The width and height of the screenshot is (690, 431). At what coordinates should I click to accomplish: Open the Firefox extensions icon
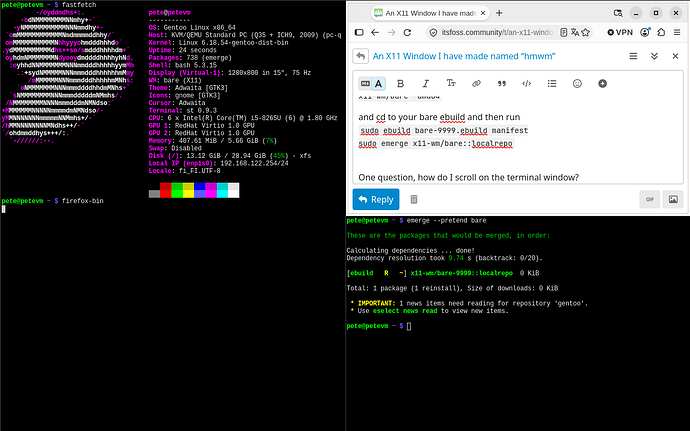(661, 32)
